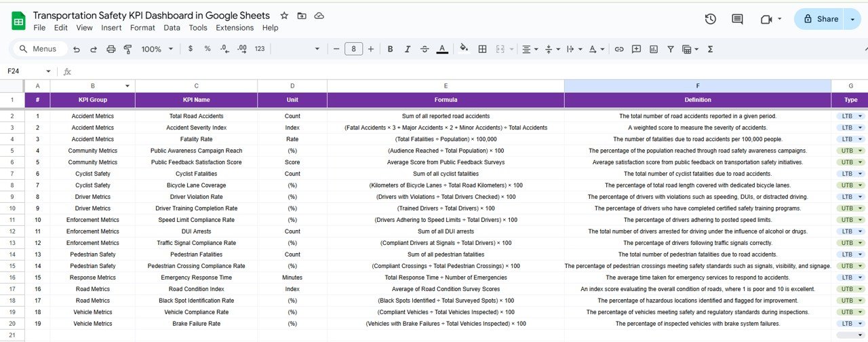Click the merge cells icon
Viewport: 868px width, 342px height.
point(500,49)
